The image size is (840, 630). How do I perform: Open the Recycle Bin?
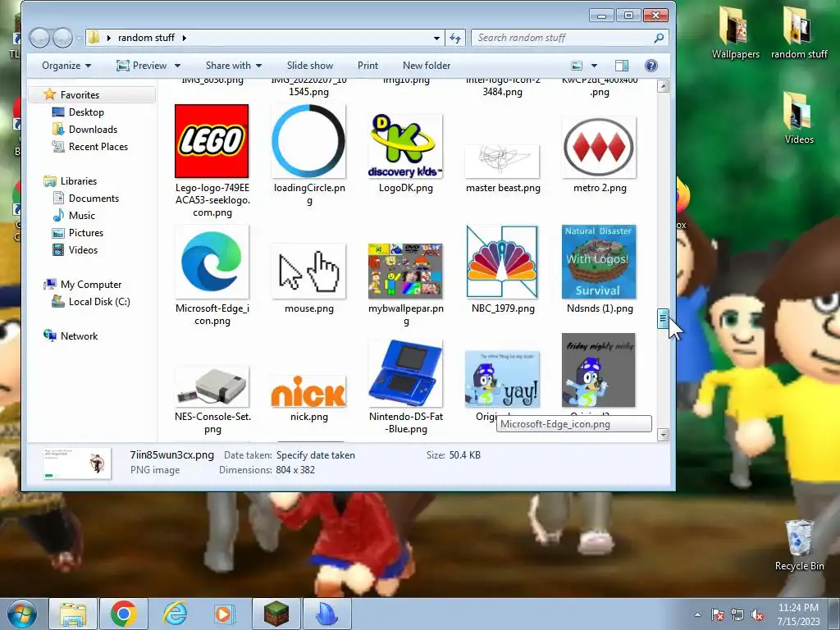[799, 545]
